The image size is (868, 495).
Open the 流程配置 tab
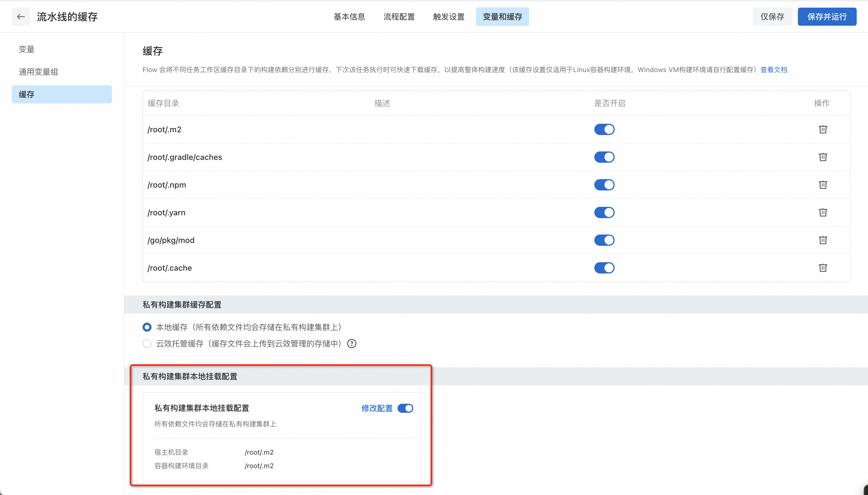click(x=399, y=17)
